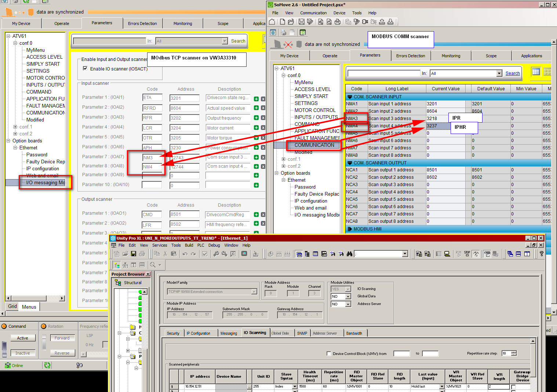Select the Menus tab below the left tree

[x=29, y=307]
